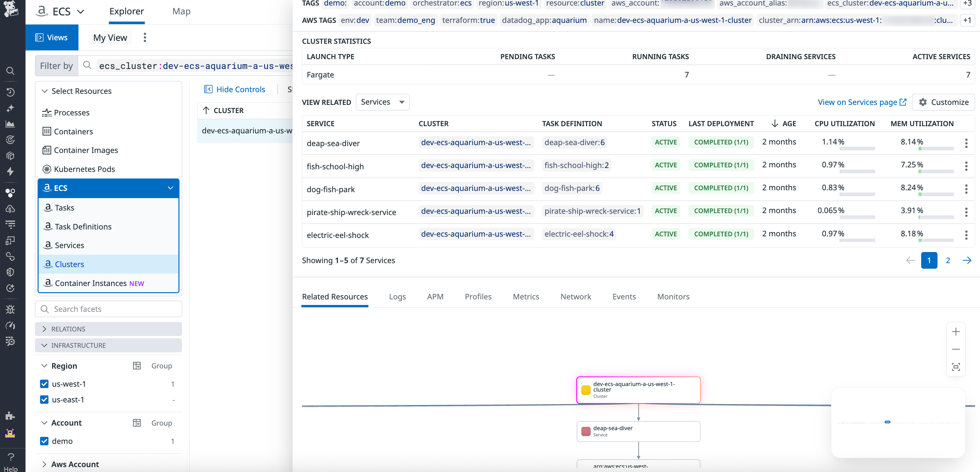
Task: Uncheck the us-east-1 region filter
Action: [44, 400]
